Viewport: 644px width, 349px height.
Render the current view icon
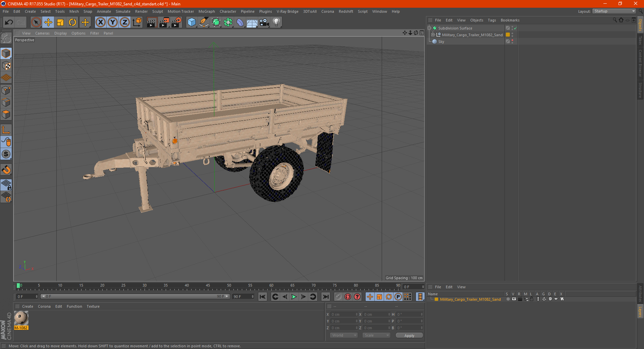pos(152,22)
